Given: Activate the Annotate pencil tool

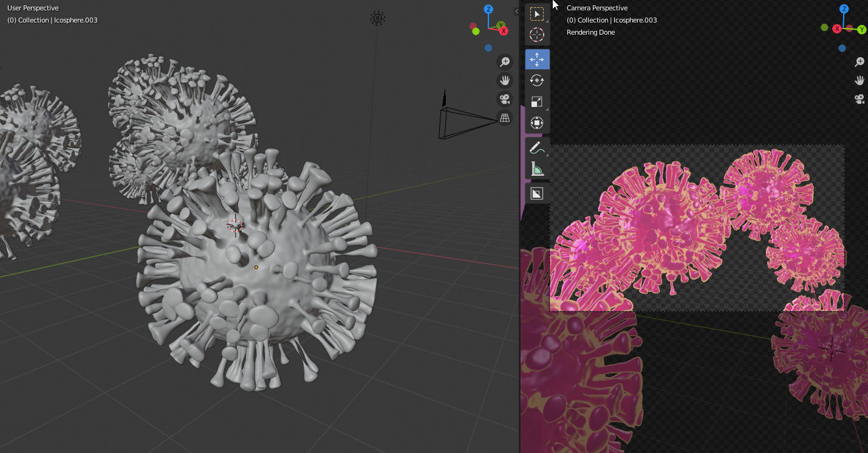Looking at the screenshot, I should 537,148.
